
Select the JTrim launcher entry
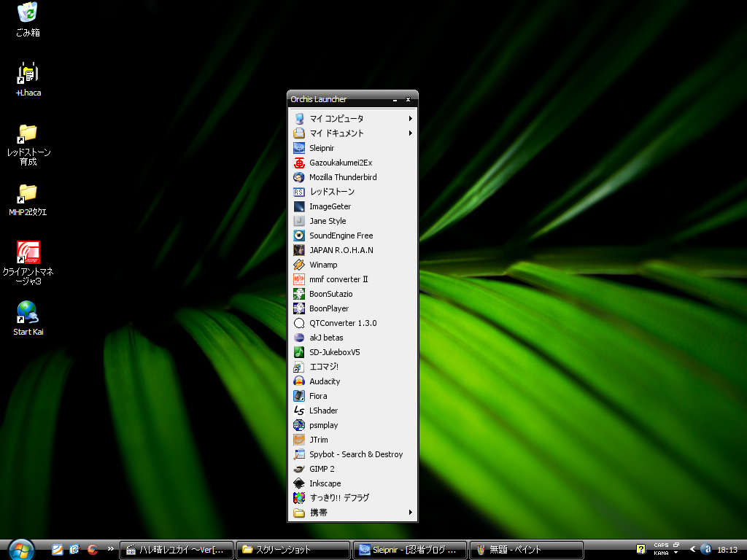coord(352,440)
